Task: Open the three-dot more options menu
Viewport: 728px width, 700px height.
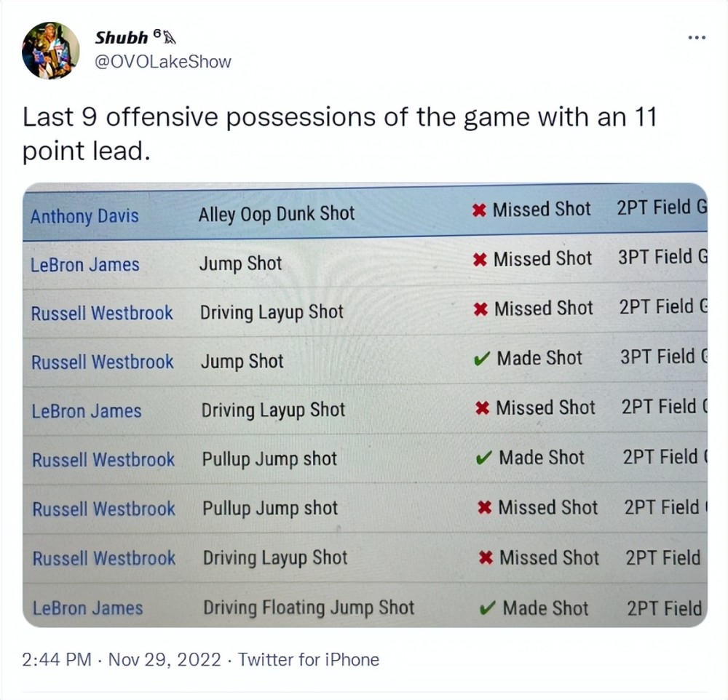Action: [697, 36]
